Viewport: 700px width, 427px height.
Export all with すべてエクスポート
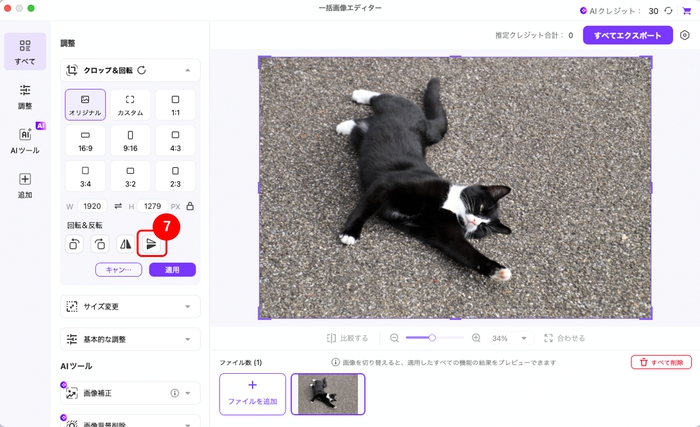(628, 35)
